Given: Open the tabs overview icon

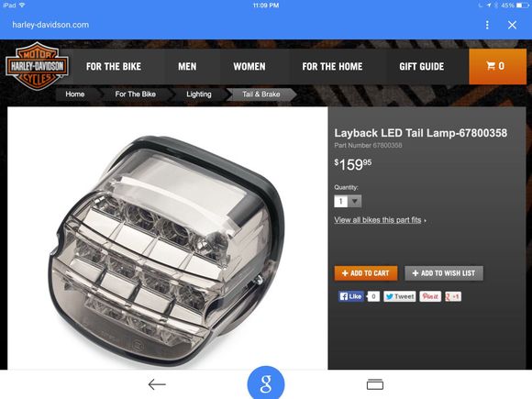Looking at the screenshot, I should click(x=375, y=384).
